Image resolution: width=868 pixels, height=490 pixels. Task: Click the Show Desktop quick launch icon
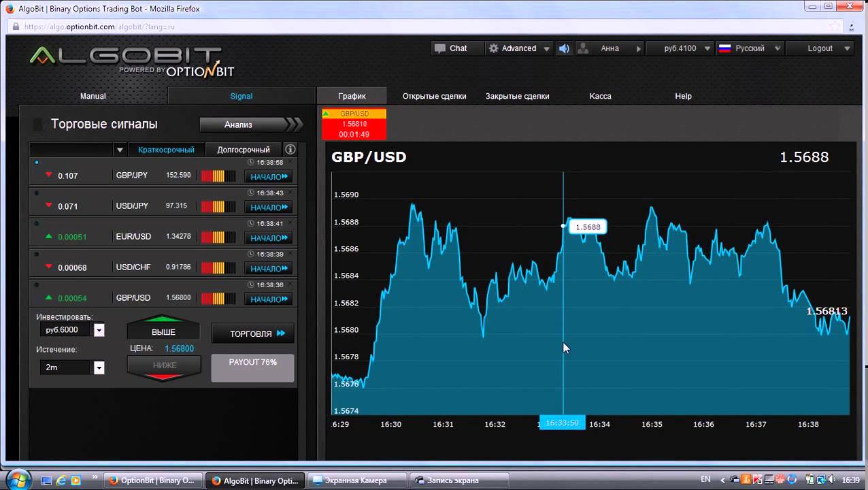(46, 480)
